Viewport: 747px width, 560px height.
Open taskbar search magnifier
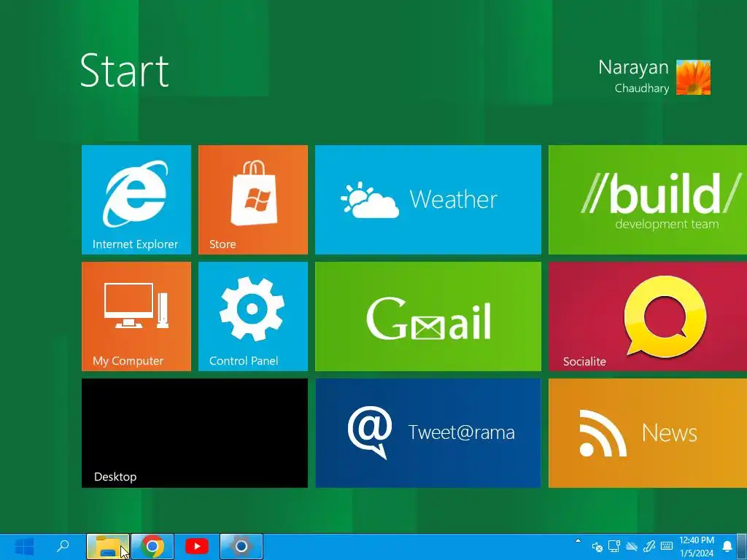[63, 546]
